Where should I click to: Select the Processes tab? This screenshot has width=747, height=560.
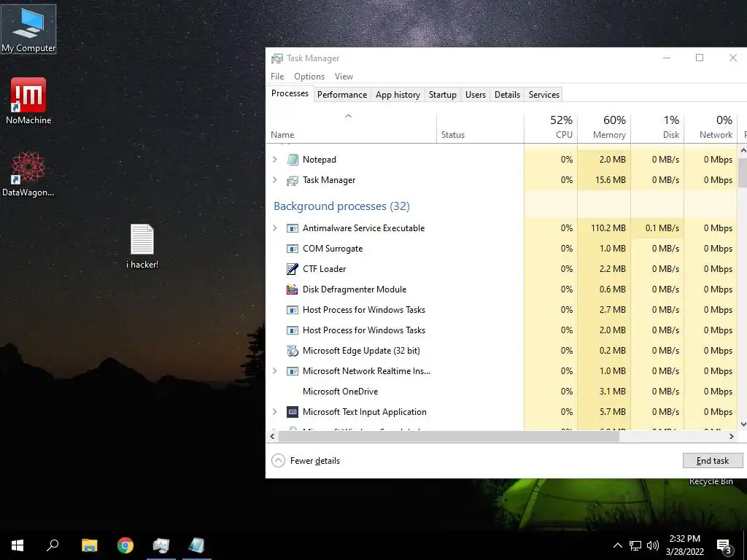[290, 93]
